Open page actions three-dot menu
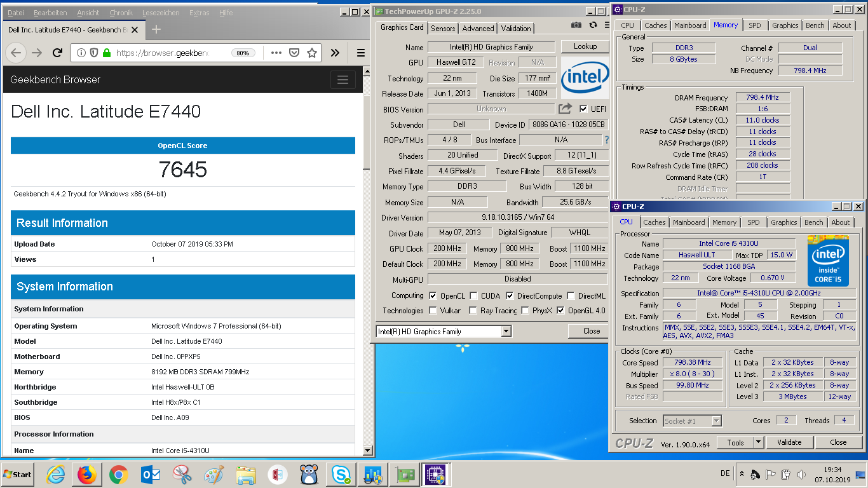 [276, 53]
